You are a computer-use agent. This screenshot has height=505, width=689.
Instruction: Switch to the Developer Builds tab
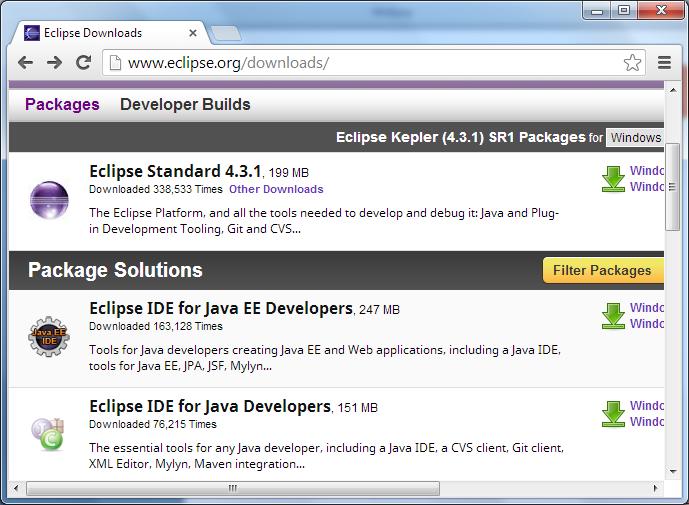coord(185,105)
